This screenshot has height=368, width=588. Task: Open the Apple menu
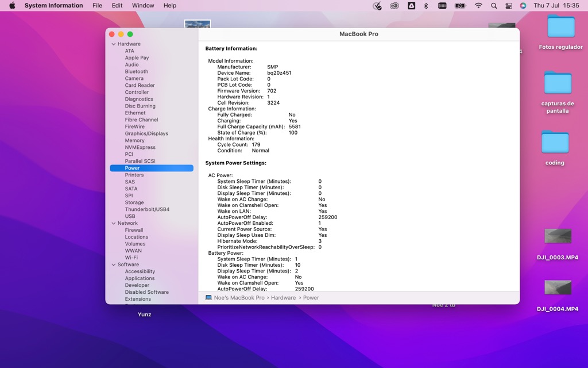point(12,6)
